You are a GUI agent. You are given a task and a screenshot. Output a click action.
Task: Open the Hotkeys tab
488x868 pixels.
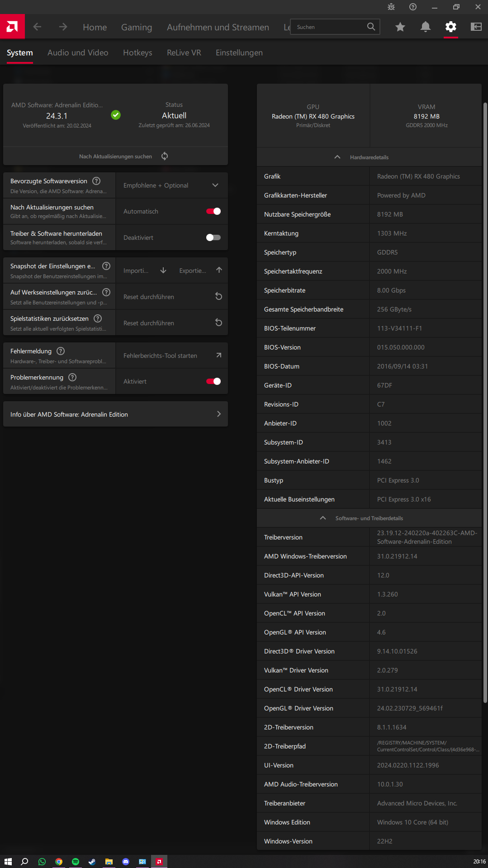[137, 52]
